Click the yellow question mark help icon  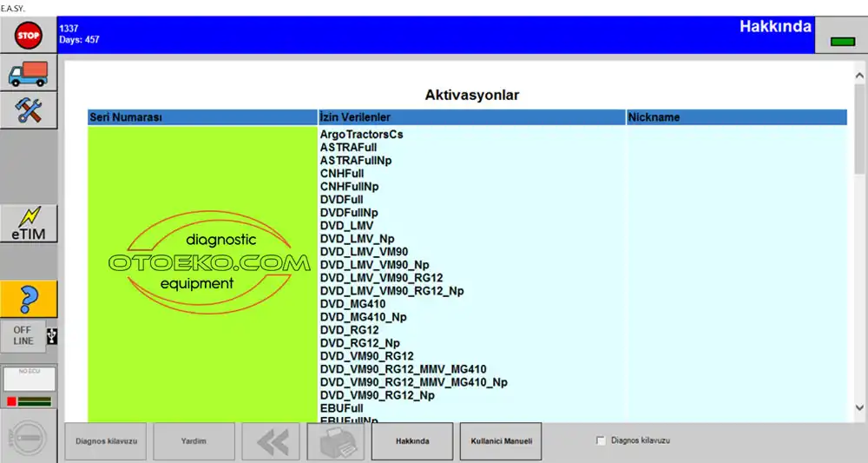(29, 300)
